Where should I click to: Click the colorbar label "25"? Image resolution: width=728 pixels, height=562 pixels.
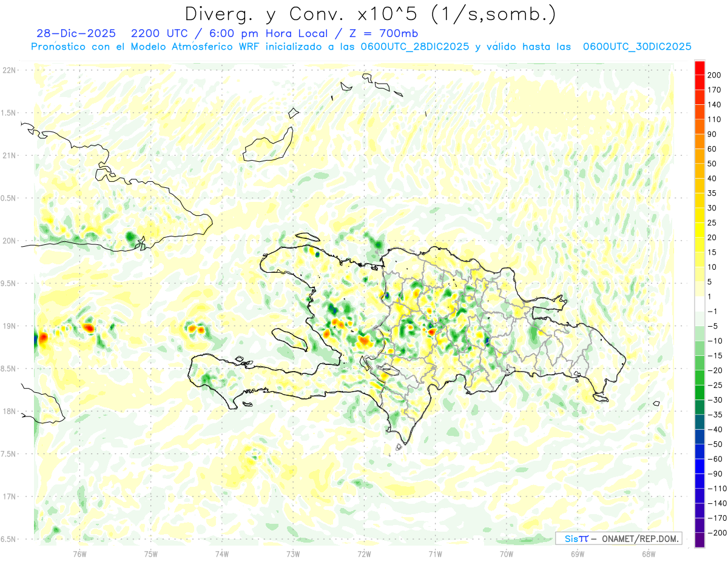[x=713, y=223]
